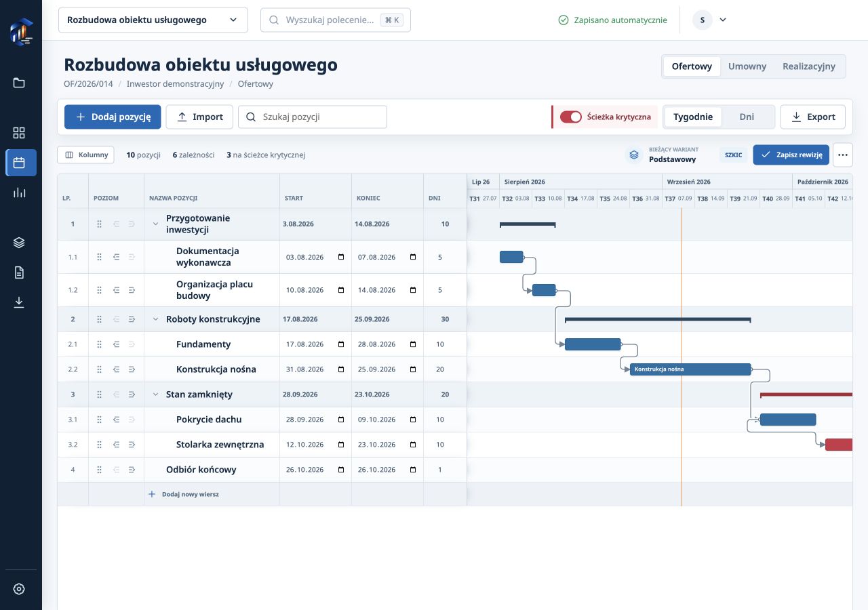Click the Zapisz rewizję button
The height and width of the screenshot is (610, 868).
(791, 155)
